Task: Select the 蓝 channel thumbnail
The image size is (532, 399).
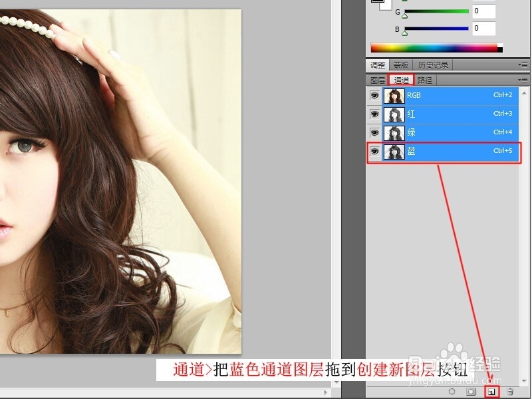Action: 394,152
